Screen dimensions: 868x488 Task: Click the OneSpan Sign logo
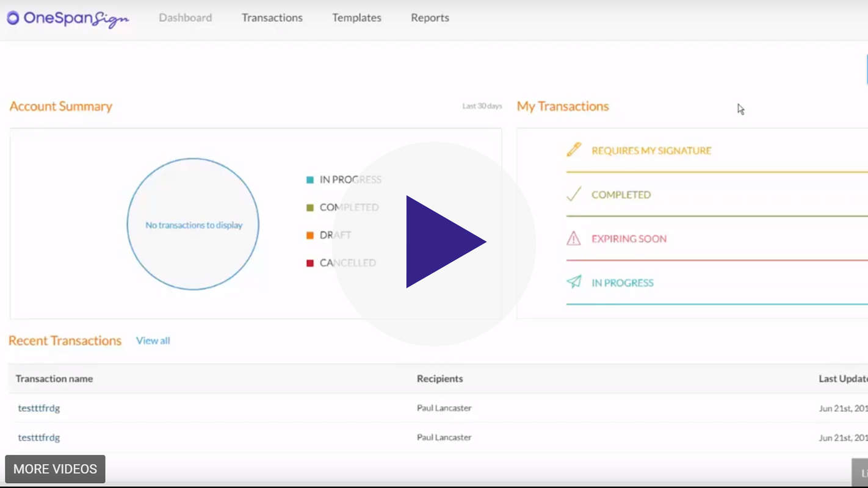pyautogui.click(x=68, y=18)
